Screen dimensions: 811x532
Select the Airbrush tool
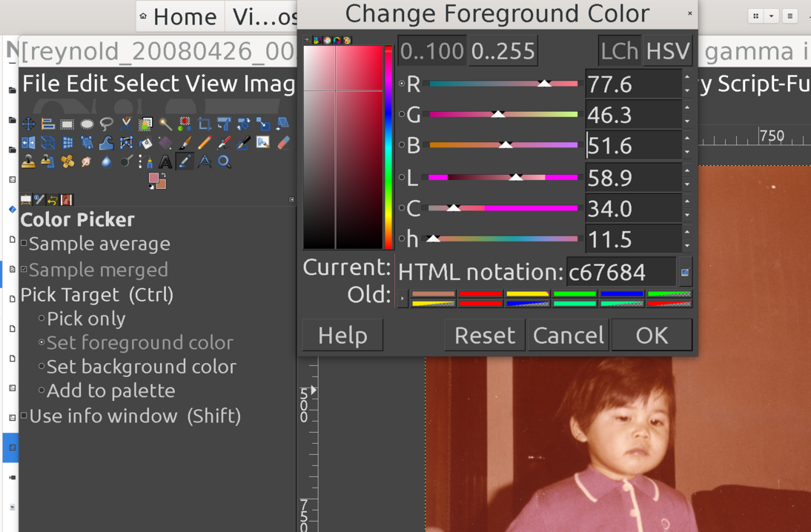pos(224,142)
